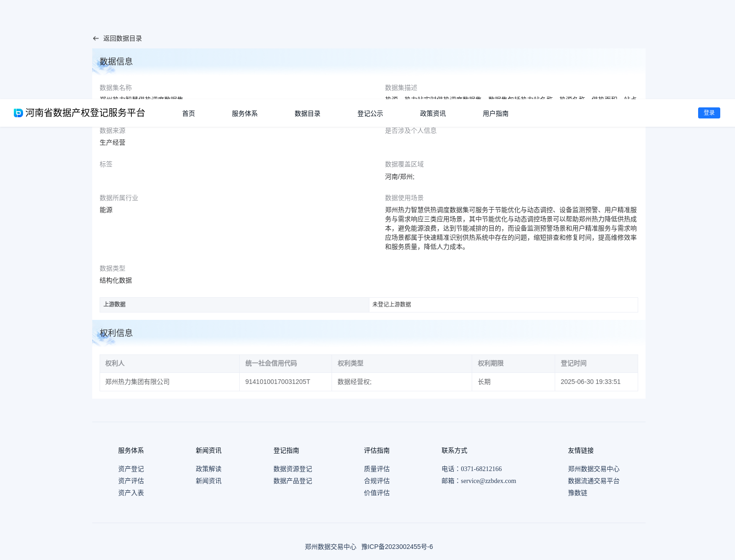Click the ICP record 豫ICP备2023002455号-6
The image size is (735, 560).
tap(397, 547)
